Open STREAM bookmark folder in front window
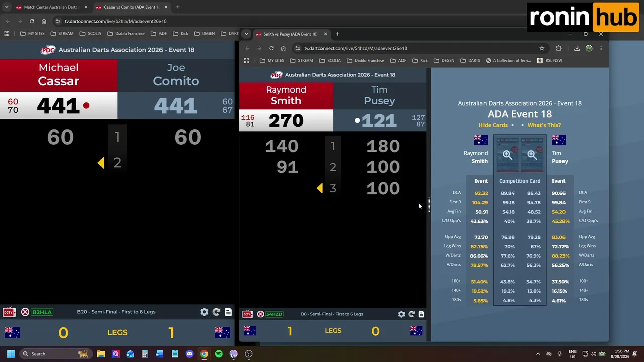The image size is (644, 362). click(301, 61)
